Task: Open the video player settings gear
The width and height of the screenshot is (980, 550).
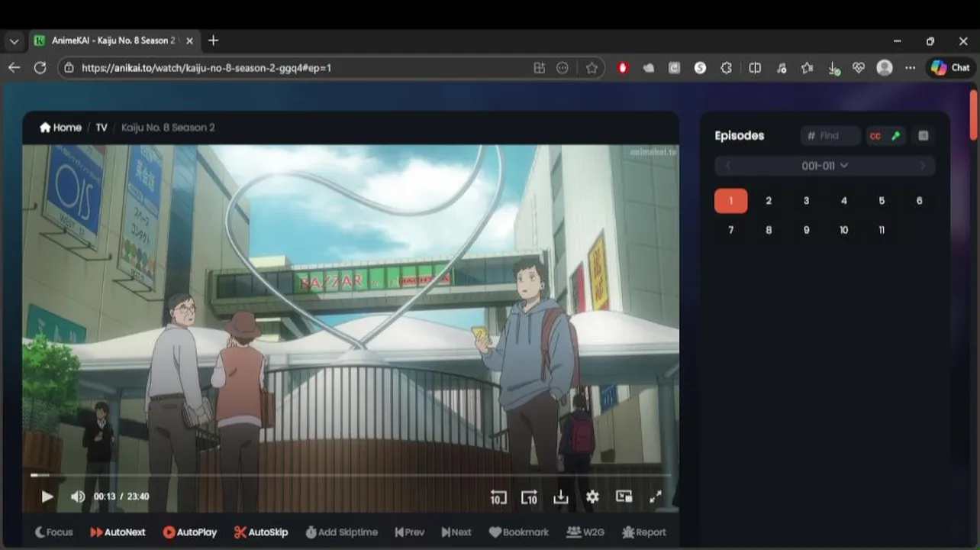Action: coord(592,497)
